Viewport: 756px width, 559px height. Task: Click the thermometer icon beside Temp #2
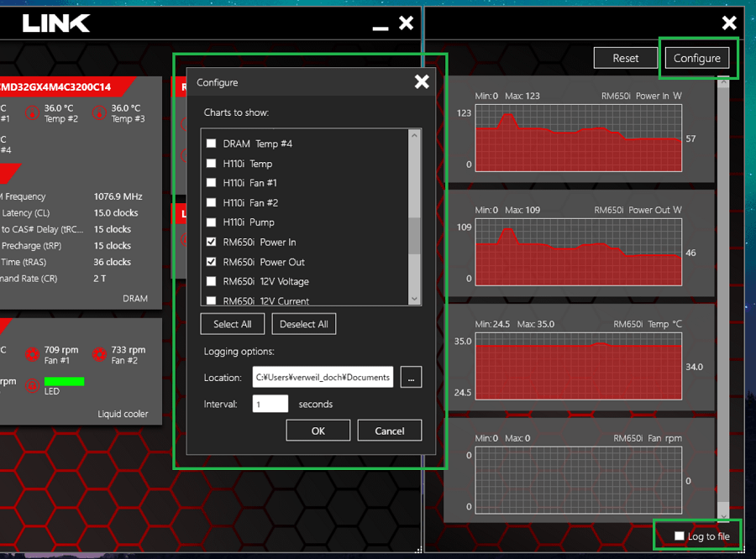32,113
